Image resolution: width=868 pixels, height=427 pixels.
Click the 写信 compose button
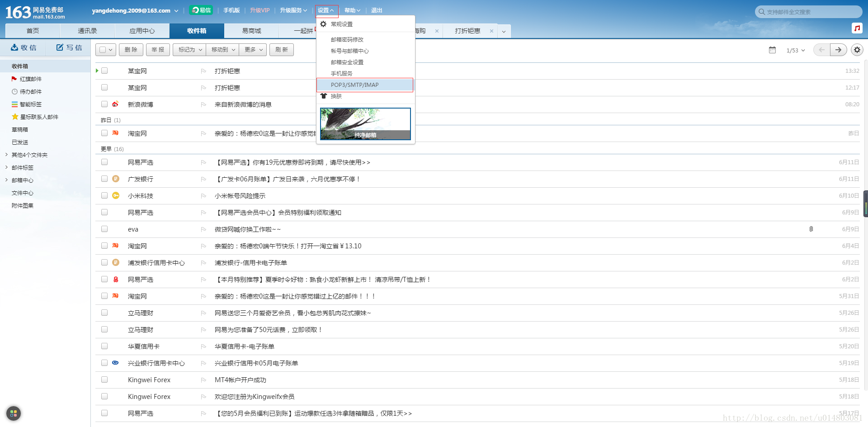(69, 47)
